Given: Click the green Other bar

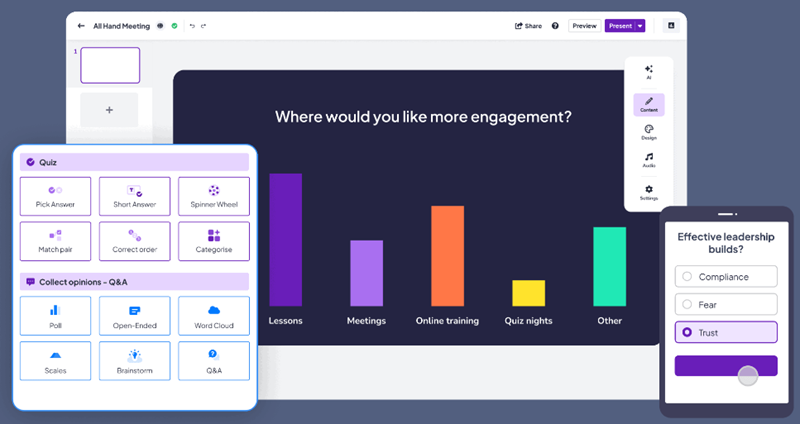Looking at the screenshot, I should coord(610,267).
